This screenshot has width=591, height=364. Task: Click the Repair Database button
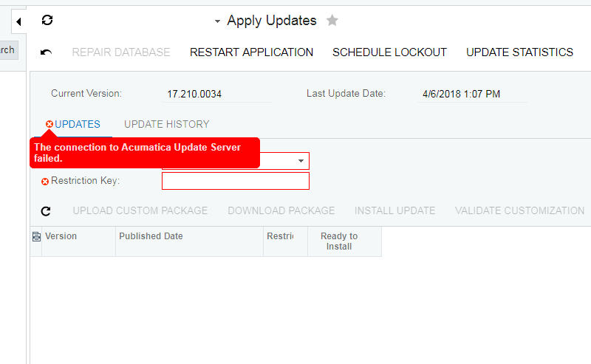pos(121,52)
